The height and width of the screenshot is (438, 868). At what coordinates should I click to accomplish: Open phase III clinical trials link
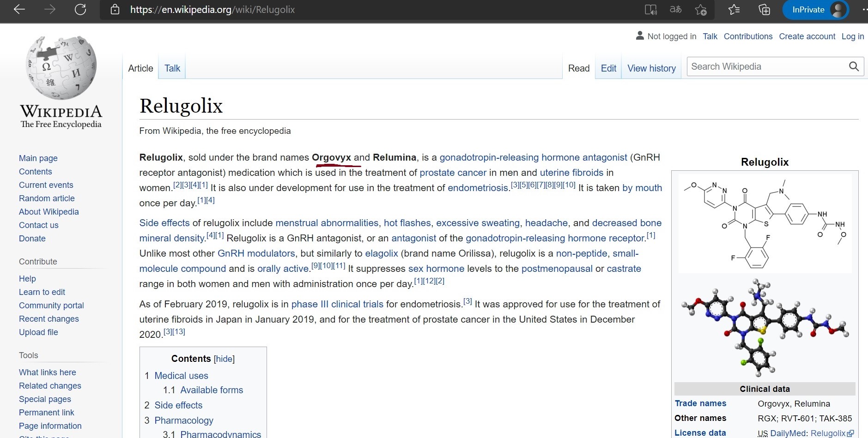pyautogui.click(x=337, y=304)
